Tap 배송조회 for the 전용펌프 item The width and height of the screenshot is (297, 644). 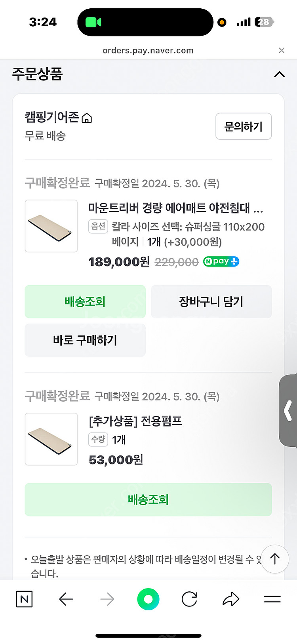tap(148, 499)
